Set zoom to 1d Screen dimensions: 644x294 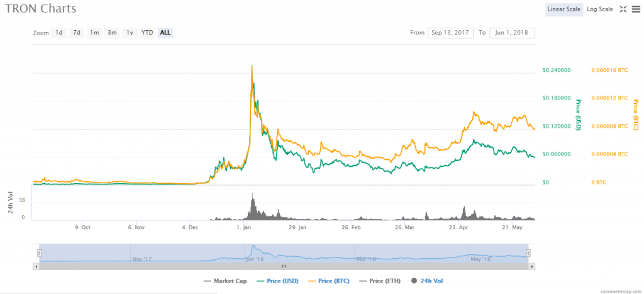coord(58,33)
